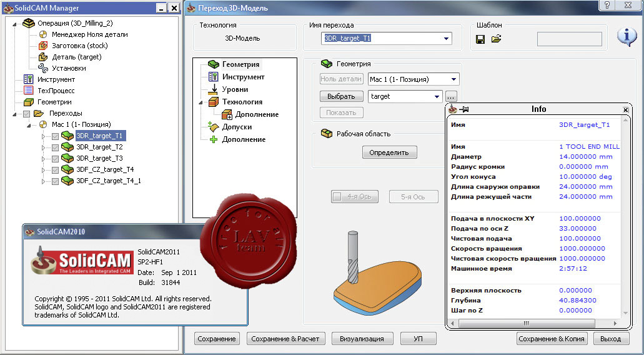Screen dimensions: 644x355
Task: Open template via the folder icon
Action: click(x=497, y=39)
